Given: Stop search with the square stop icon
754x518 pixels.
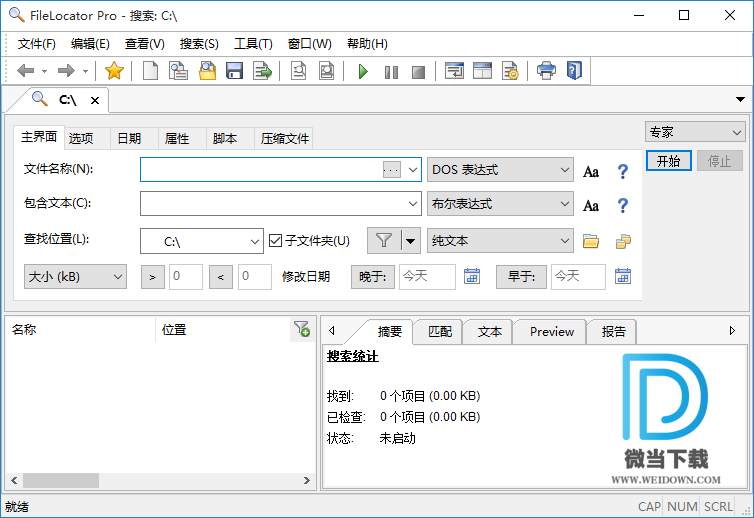Looking at the screenshot, I should [x=418, y=72].
